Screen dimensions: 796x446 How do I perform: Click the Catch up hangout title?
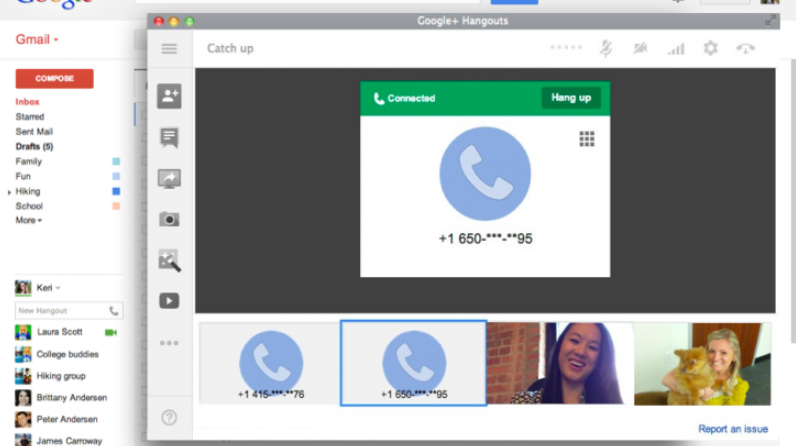[230, 49]
